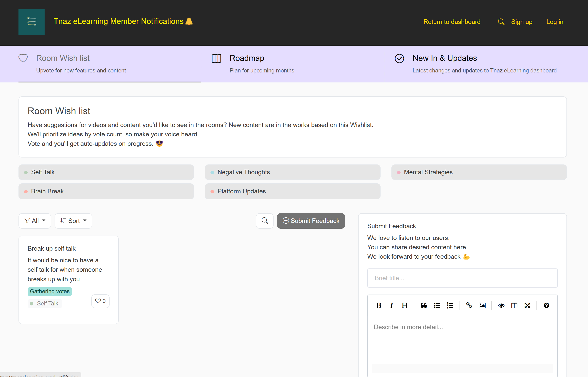Screen dimensions: 588x377
Task: Create a numbered list in editor
Action: click(x=450, y=305)
